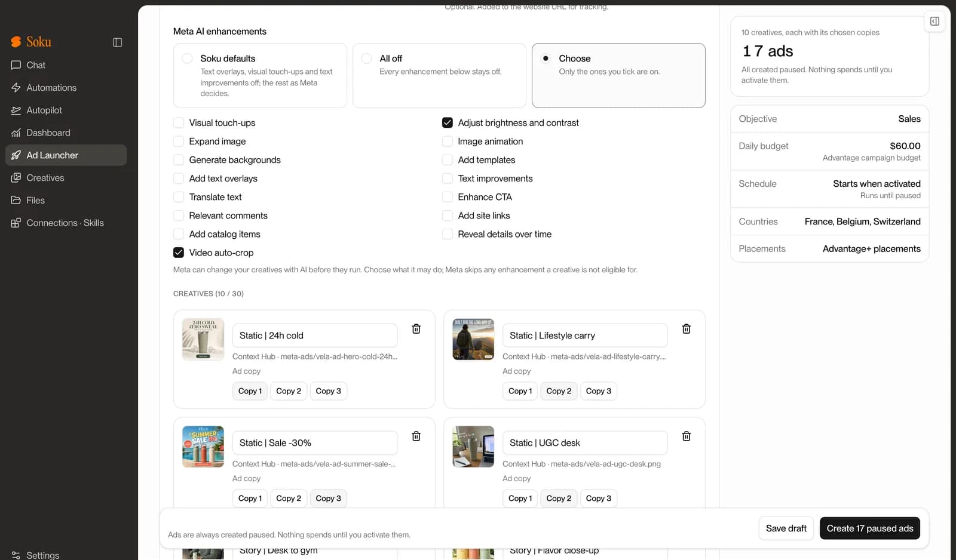Click Create 17 paused ads button
This screenshot has height=560, width=956.
870,528
